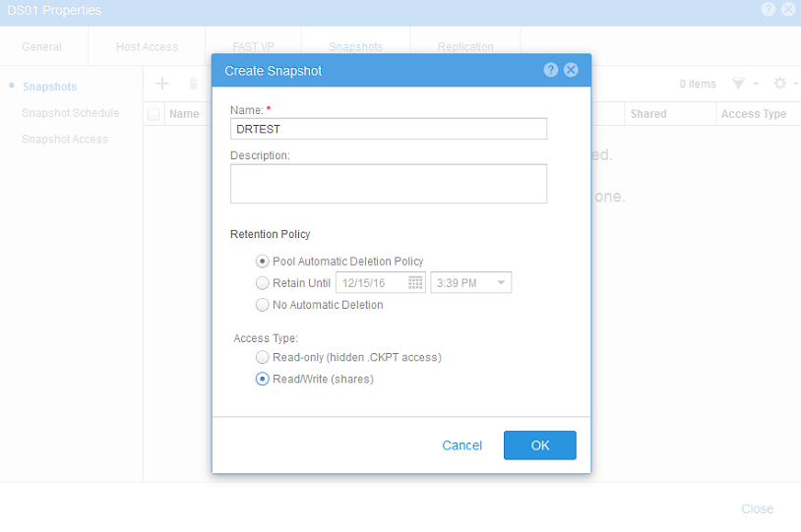Close the Create Snapshot dialog with X icon
The image size is (801, 532).
point(571,71)
